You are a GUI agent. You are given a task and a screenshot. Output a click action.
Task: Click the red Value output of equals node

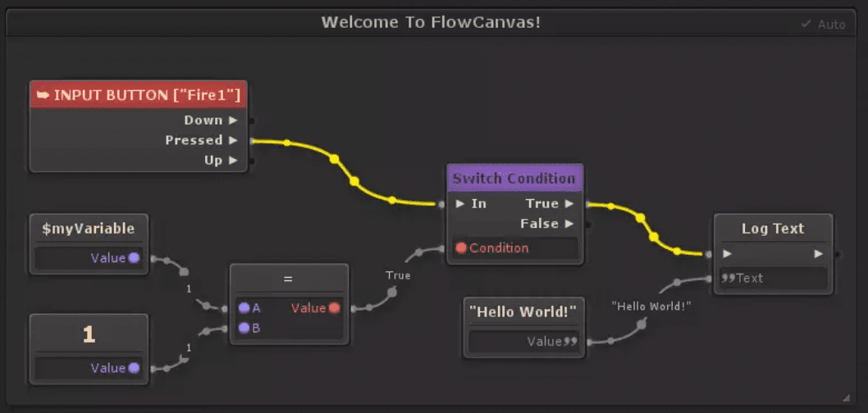pyautogui.click(x=334, y=308)
